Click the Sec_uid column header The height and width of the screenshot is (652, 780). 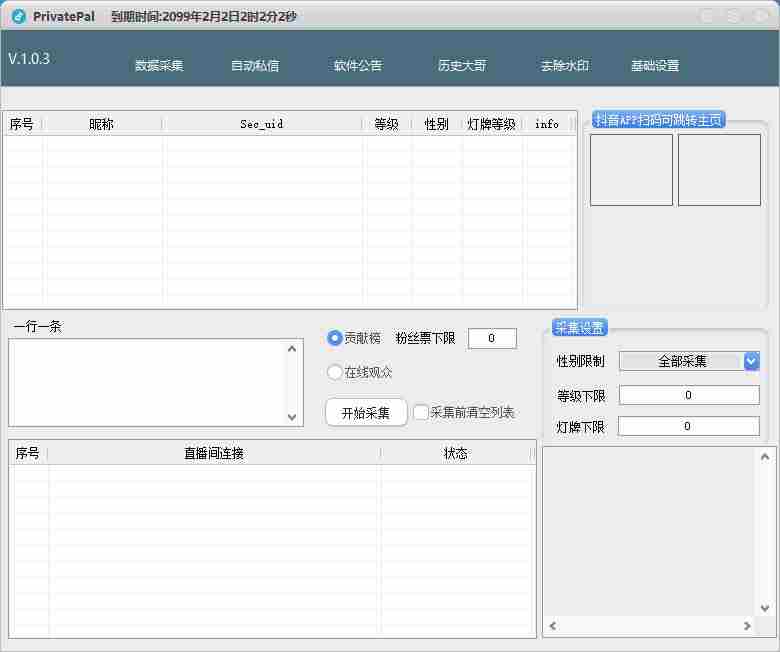tap(261, 124)
